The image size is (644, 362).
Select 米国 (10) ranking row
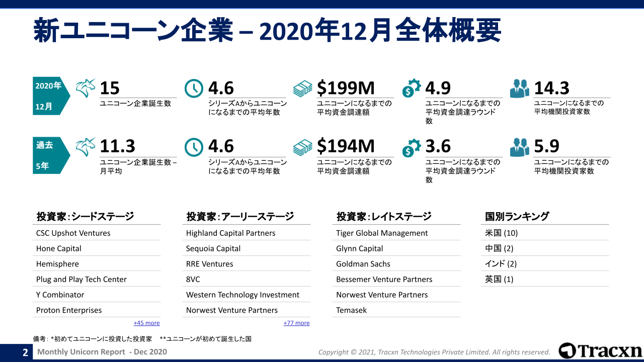click(x=545, y=233)
